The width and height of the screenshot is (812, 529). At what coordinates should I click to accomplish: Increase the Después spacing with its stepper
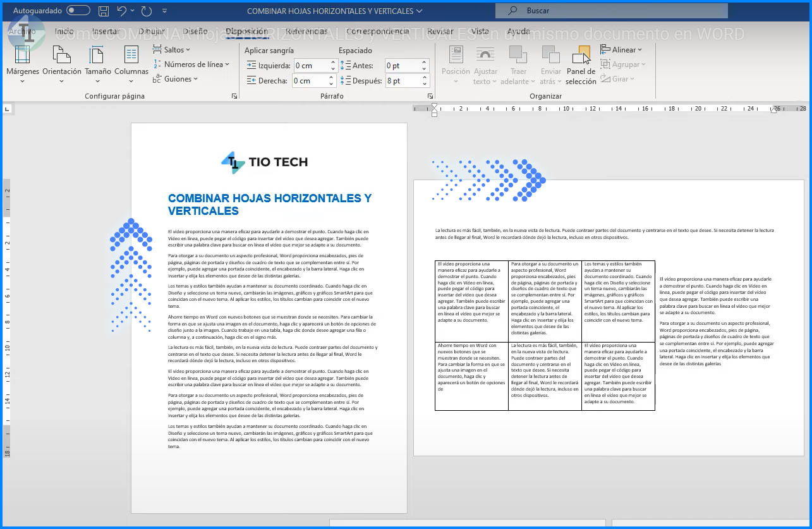pyautogui.click(x=423, y=78)
